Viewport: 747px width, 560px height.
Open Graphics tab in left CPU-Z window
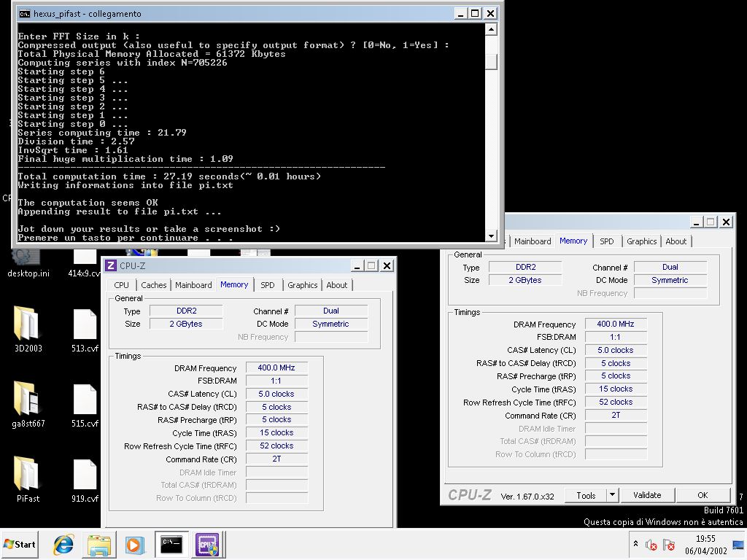(x=303, y=285)
